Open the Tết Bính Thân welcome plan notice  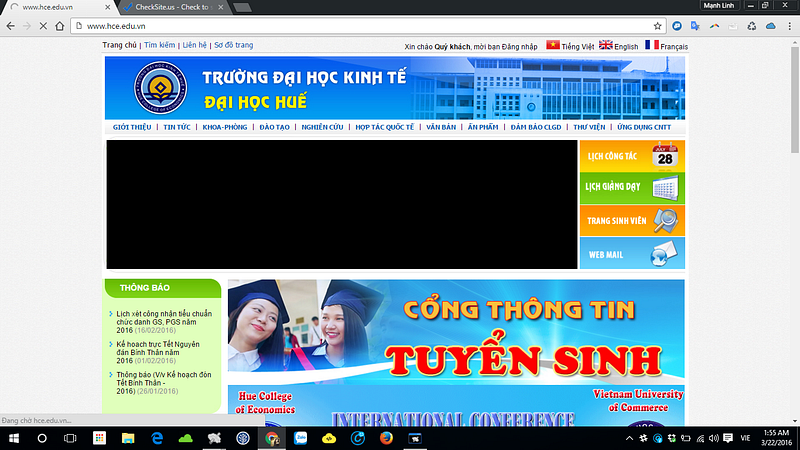(163, 383)
